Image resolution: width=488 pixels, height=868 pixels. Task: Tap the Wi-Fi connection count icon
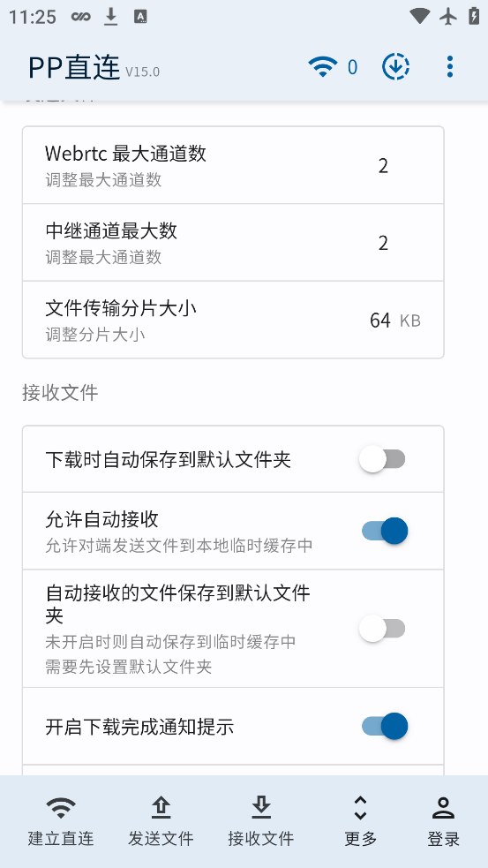click(323, 67)
